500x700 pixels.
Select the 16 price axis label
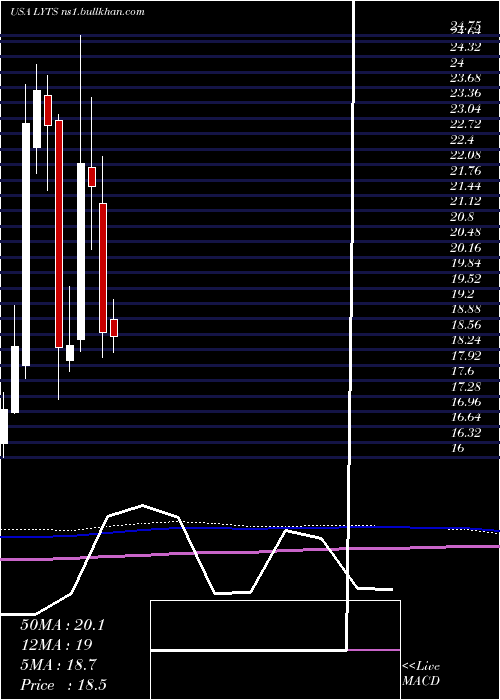(x=458, y=449)
